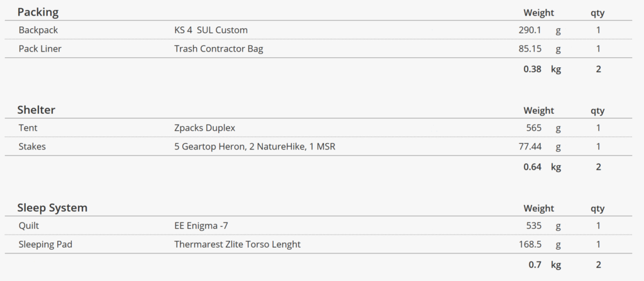644x281 pixels.
Task: Click the Stakes item name
Action: click(x=32, y=146)
